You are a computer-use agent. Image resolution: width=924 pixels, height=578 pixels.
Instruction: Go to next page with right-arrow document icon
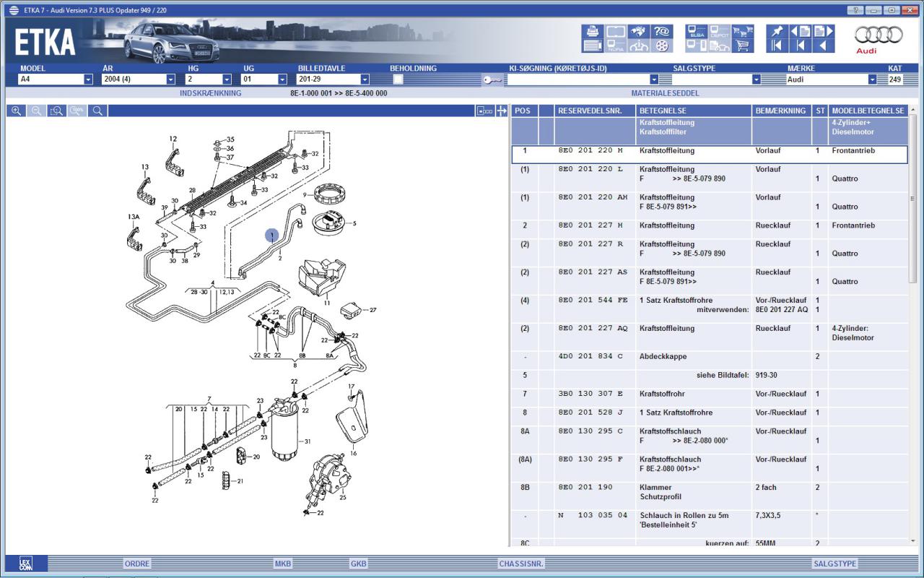(x=823, y=31)
